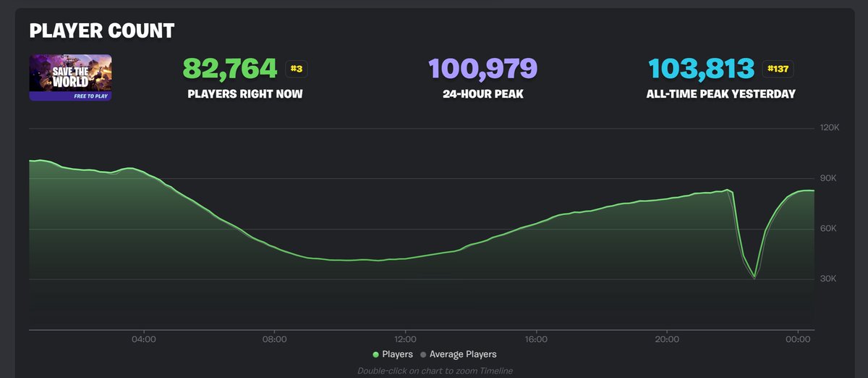Click the 60K y-axis label
Viewport: 868px width, 378px height.
click(829, 229)
